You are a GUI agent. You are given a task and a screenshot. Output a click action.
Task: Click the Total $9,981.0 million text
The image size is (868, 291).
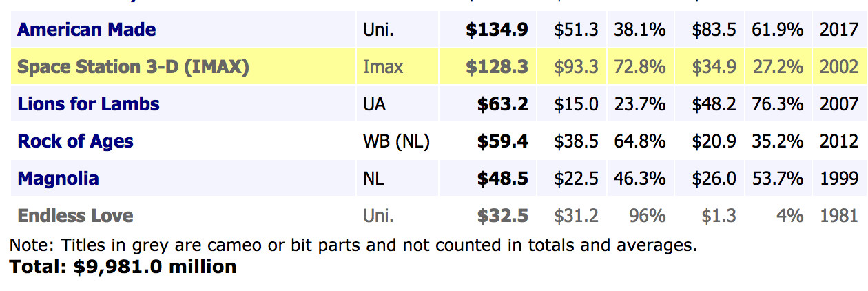(123, 267)
